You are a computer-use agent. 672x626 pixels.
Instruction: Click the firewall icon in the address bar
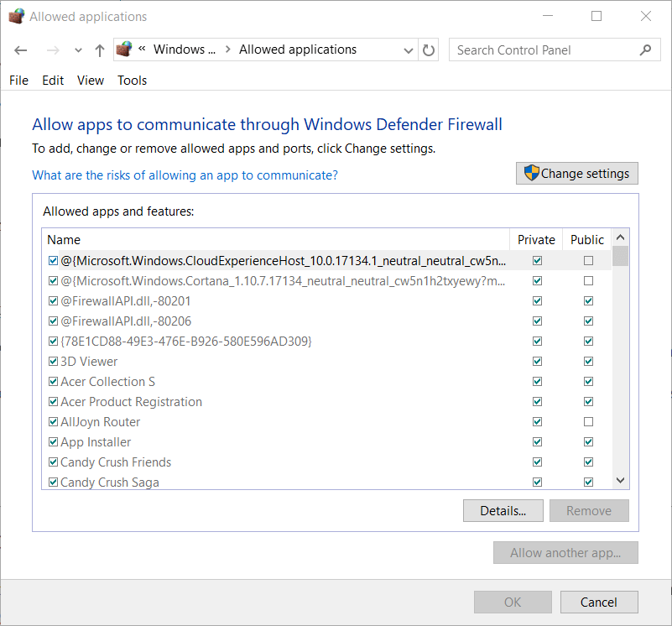[124, 50]
